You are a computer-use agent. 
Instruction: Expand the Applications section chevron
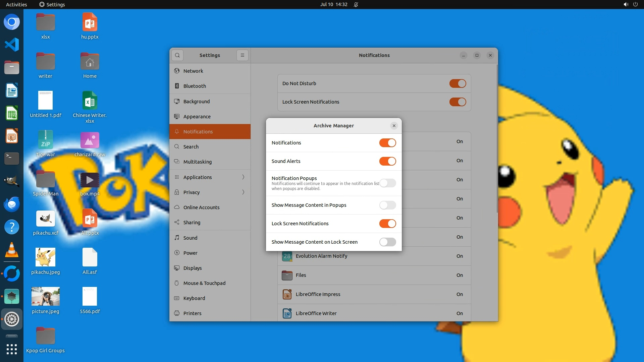243,177
